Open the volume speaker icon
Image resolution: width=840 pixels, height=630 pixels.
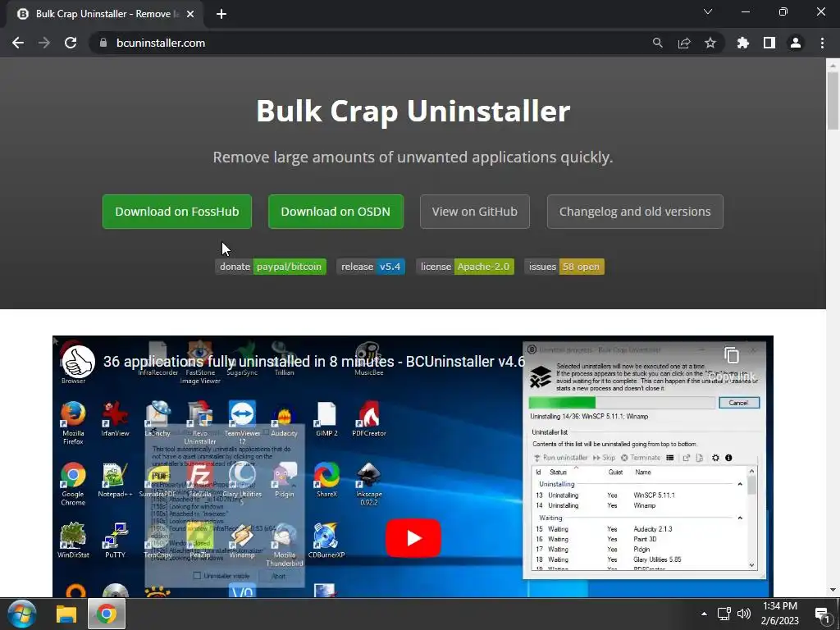[743, 614]
